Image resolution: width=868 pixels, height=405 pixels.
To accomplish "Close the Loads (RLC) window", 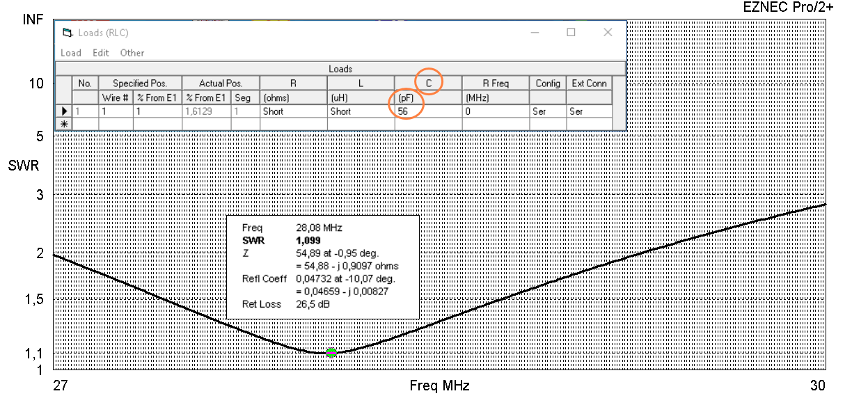I will 608,33.
